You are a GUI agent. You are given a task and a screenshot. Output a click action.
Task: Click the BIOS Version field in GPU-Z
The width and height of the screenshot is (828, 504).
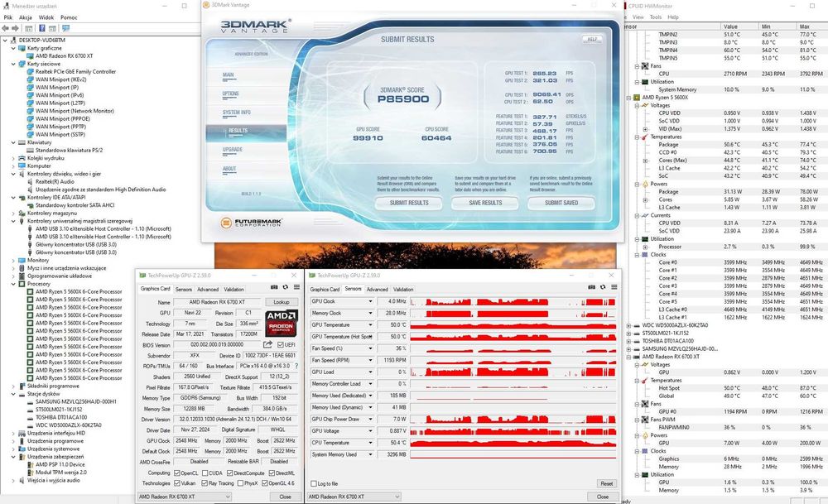pyautogui.click(x=217, y=344)
